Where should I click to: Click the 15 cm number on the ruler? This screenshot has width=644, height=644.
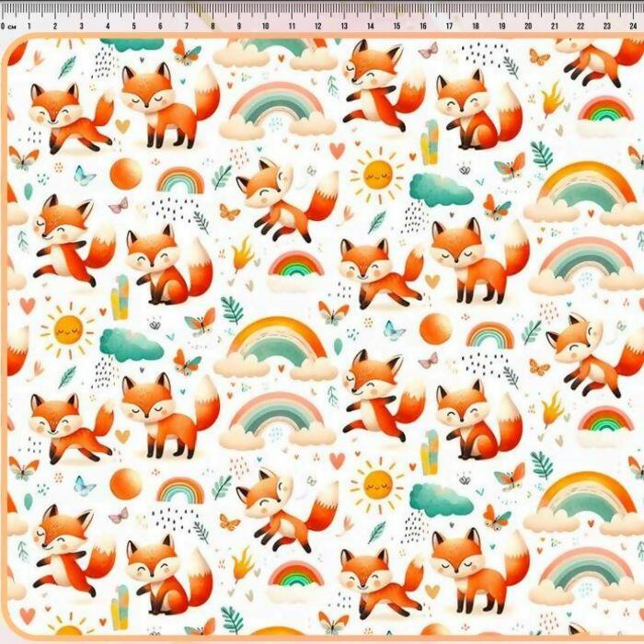pos(397,27)
